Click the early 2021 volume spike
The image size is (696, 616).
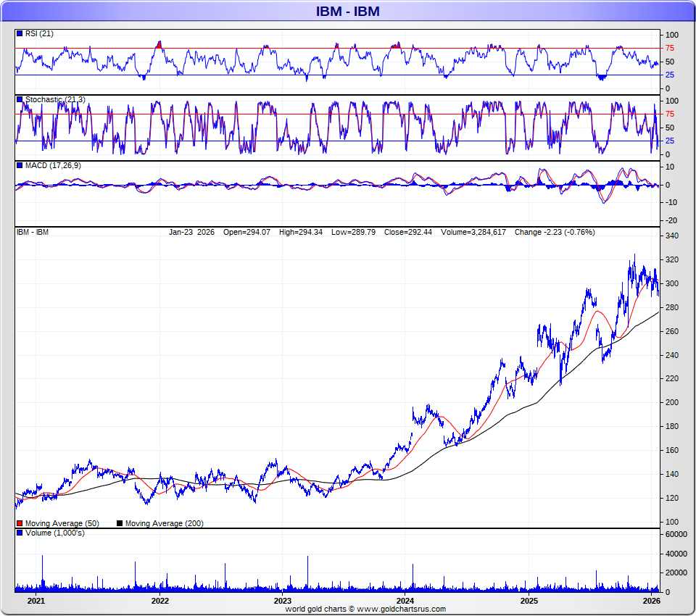(x=43, y=573)
